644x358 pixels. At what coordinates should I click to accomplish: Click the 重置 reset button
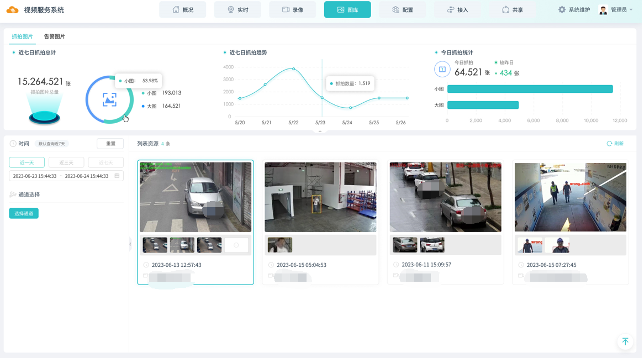pyautogui.click(x=110, y=144)
